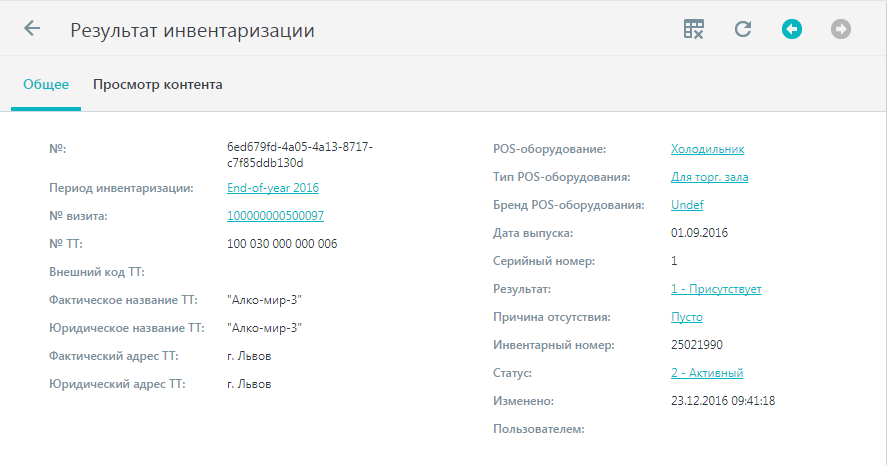
Task: Click outlet number 100 030 000 000 006
Action: pyautogui.click(x=282, y=244)
